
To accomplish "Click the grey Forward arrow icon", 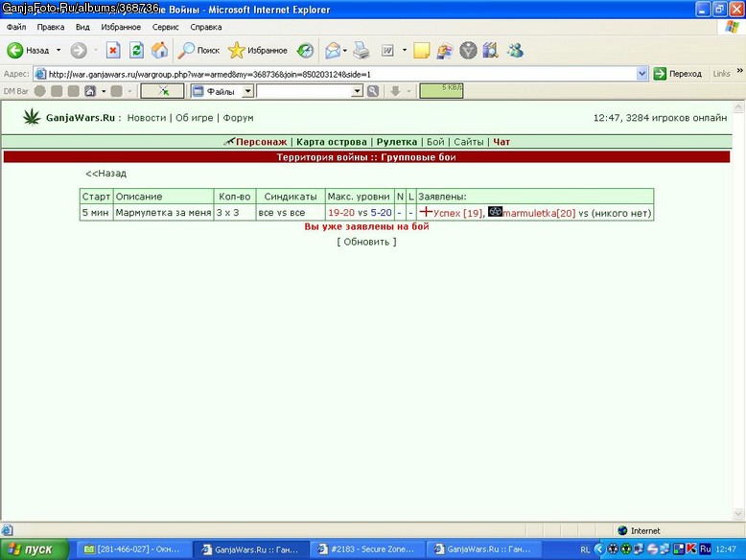I will coord(79,50).
